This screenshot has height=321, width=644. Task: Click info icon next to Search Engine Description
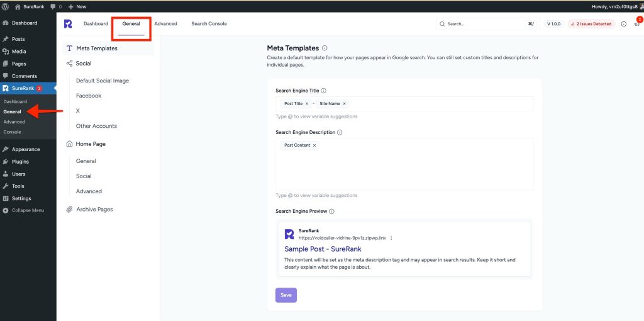pos(340,132)
